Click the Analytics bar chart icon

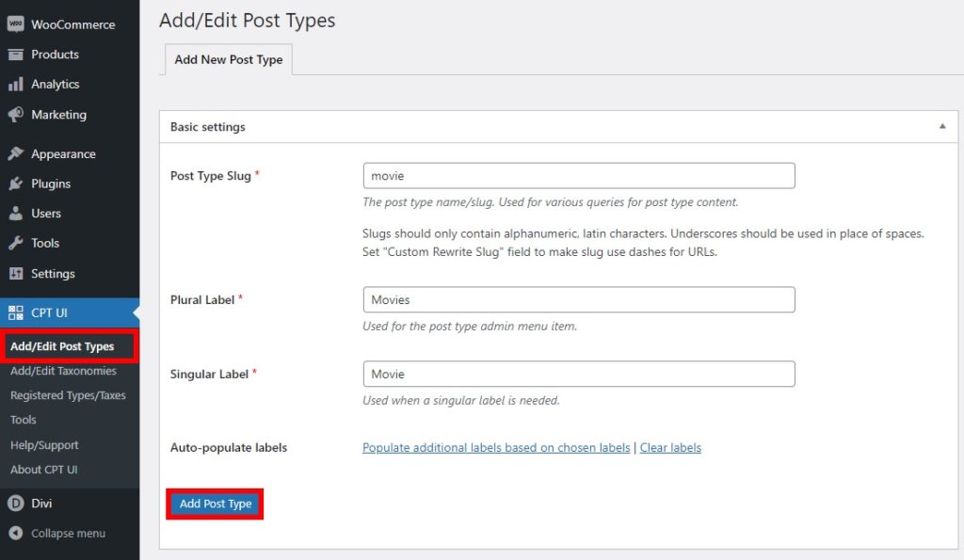point(15,84)
